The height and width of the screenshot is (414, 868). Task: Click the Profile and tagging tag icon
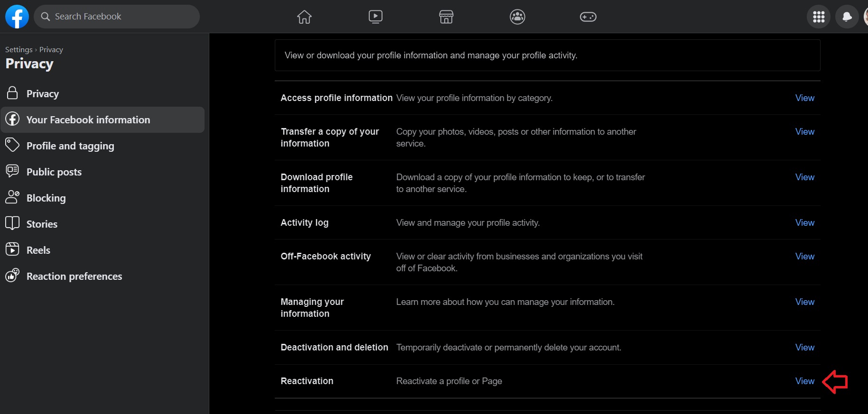tap(12, 145)
